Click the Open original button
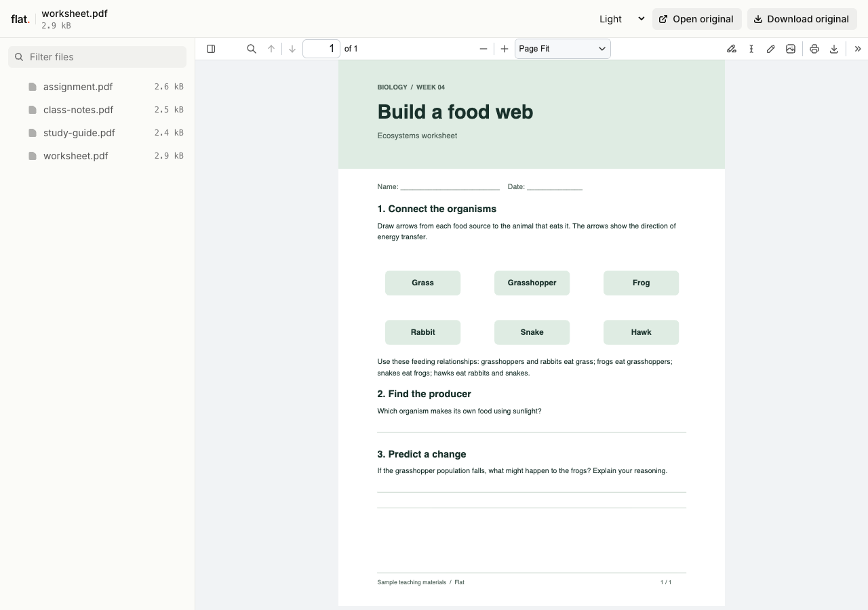Image resolution: width=868 pixels, height=610 pixels. coord(696,19)
